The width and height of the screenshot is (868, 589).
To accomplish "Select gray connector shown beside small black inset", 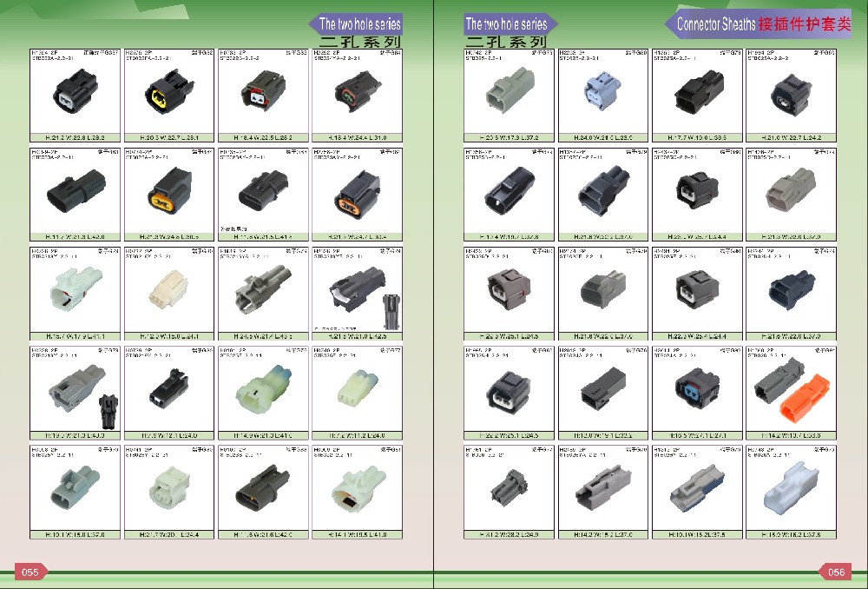I will pos(76,388).
